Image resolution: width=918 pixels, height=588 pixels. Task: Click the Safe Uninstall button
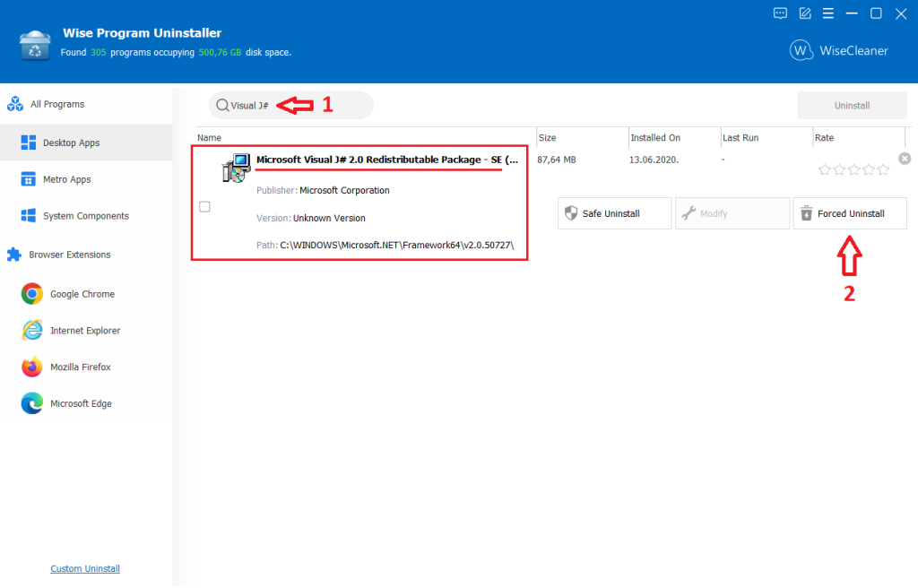point(614,213)
